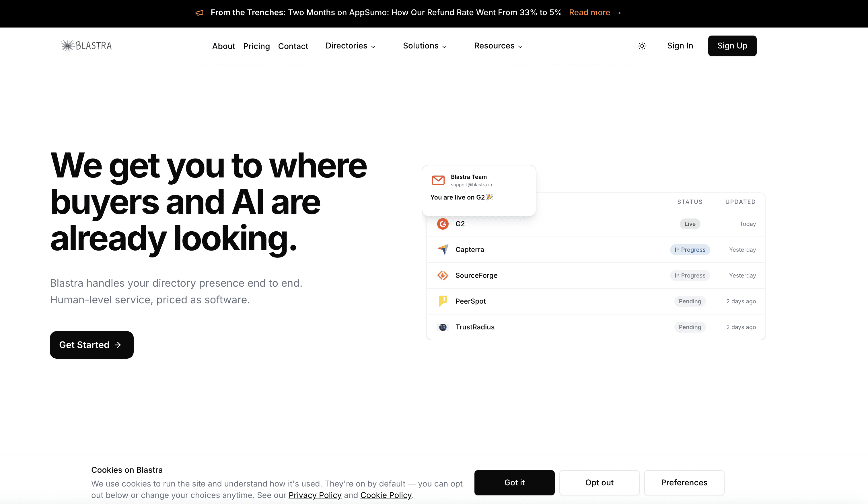Click the PeerSpot directory name
This screenshot has width=868, height=504.
click(470, 301)
